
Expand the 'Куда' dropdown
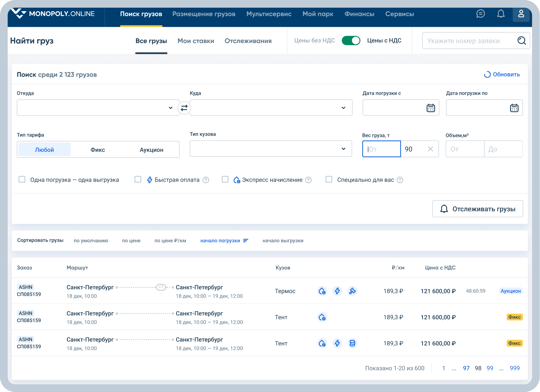coord(343,108)
